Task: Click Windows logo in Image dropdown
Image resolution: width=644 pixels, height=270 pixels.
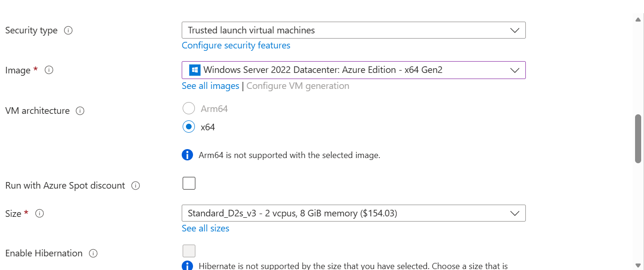Action: click(x=195, y=70)
